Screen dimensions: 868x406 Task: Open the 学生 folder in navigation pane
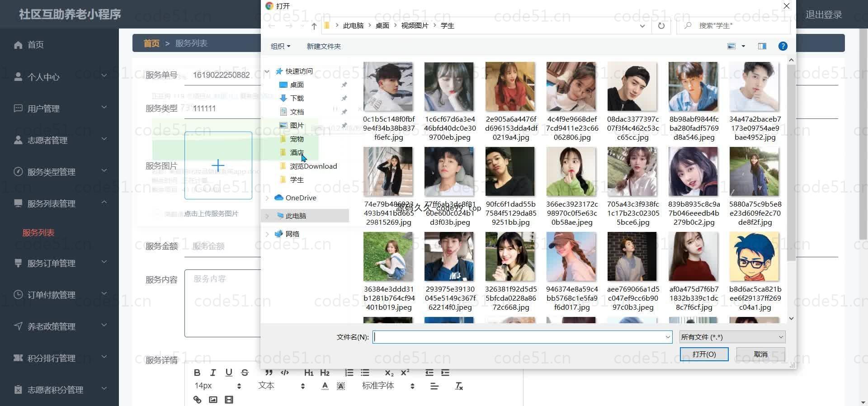click(297, 179)
